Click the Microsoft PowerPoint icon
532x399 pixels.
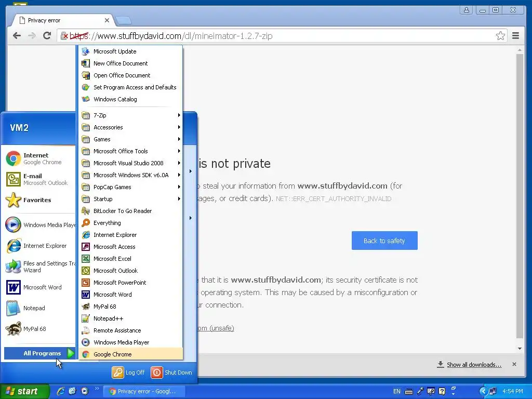(86, 282)
